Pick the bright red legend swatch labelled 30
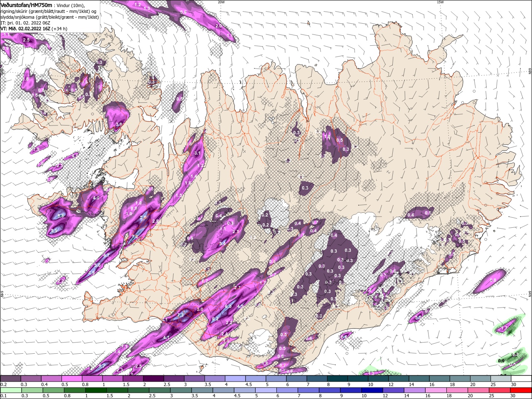Image resolution: width=532 pixels, height=399 pixels. pyautogui.click(x=522, y=390)
